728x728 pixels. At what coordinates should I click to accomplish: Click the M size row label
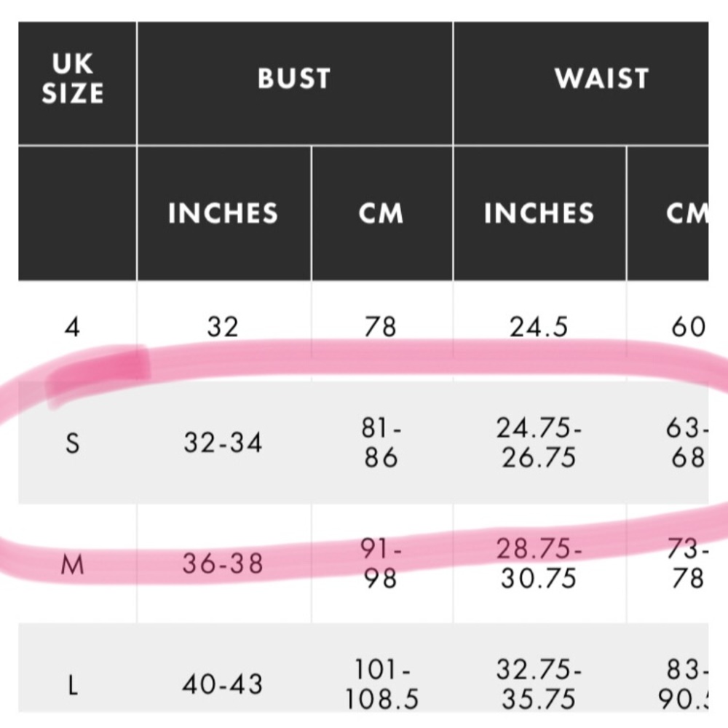(72, 563)
